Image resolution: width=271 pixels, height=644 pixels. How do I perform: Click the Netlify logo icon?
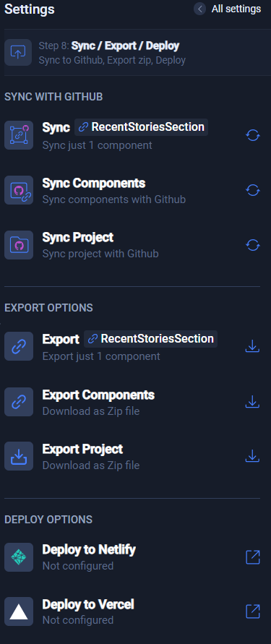pos(19,557)
